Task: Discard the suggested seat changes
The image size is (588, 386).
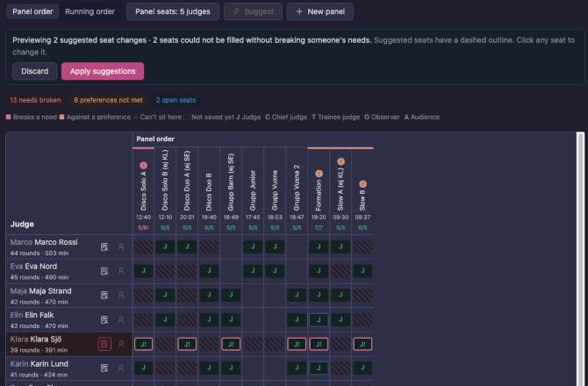Action: tap(34, 71)
